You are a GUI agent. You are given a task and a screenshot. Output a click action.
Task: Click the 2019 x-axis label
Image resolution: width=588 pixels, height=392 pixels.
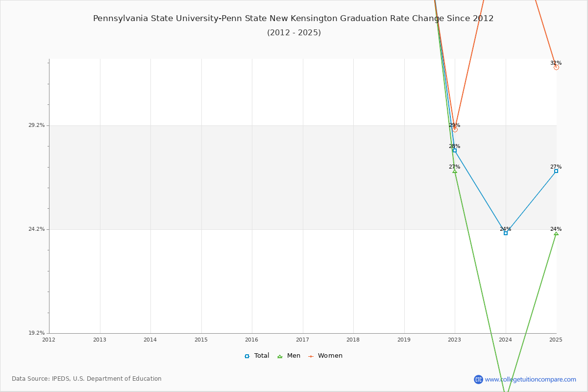tap(404, 340)
